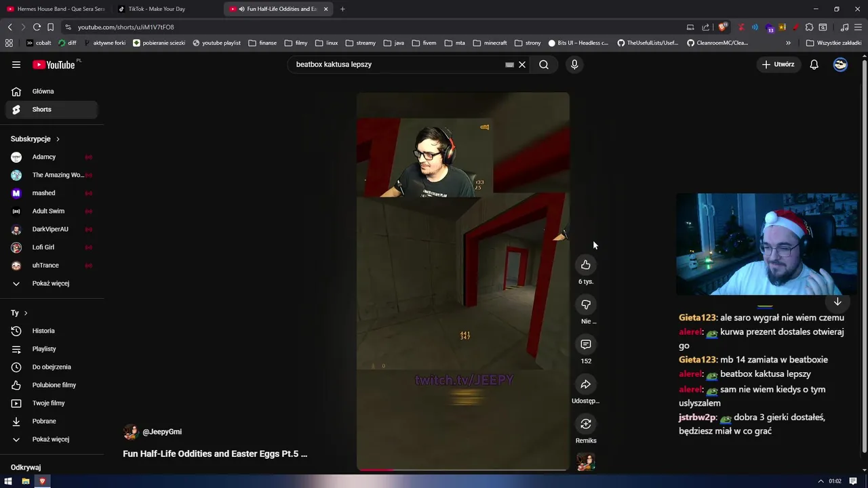Open the blue sound waves extension

[755, 27]
